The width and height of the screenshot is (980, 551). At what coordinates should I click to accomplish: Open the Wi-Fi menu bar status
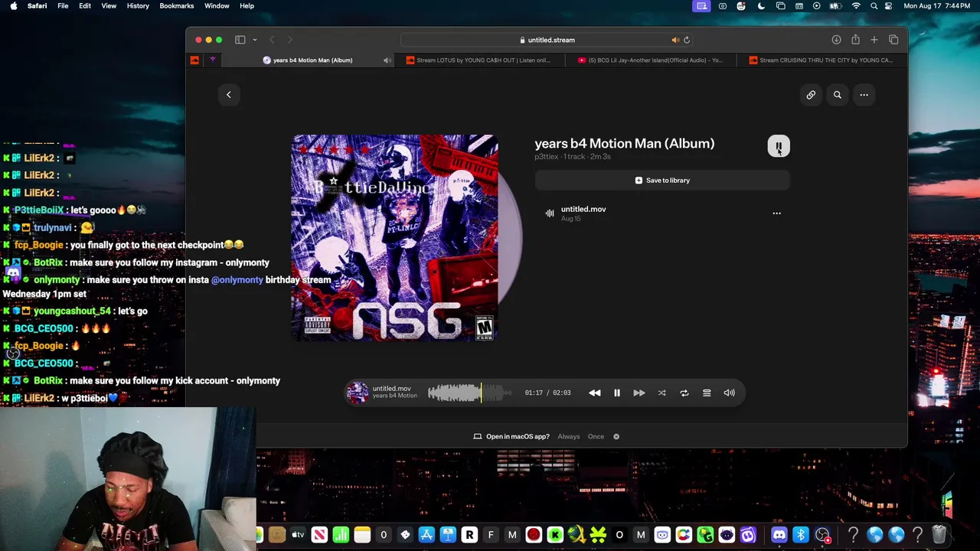pyautogui.click(x=856, y=6)
